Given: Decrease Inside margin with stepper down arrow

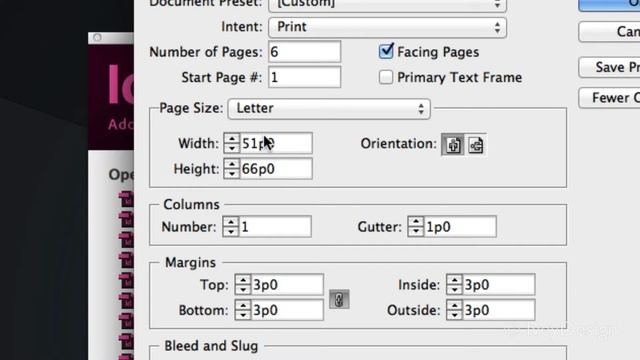Looking at the screenshot, I should tap(454, 290).
